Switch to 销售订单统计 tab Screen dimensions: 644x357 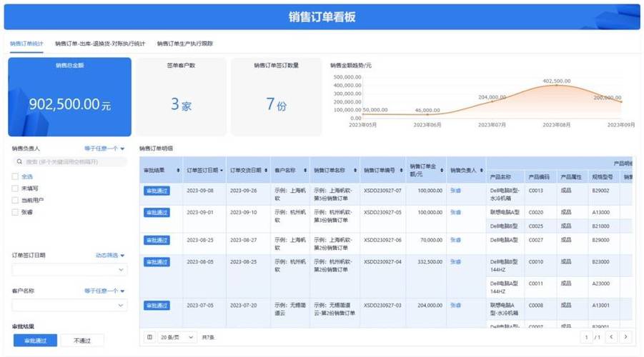pyautogui.click(x=26, y=44)
